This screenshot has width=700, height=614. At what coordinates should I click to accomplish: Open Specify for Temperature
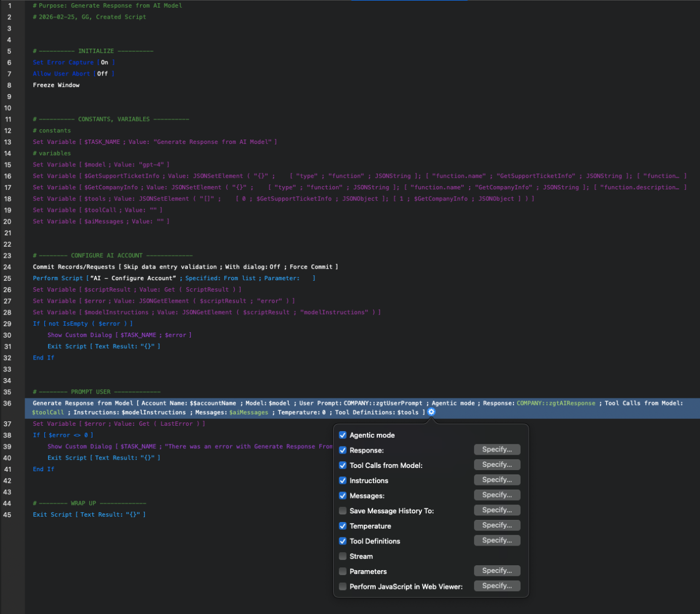click(497, 525)
